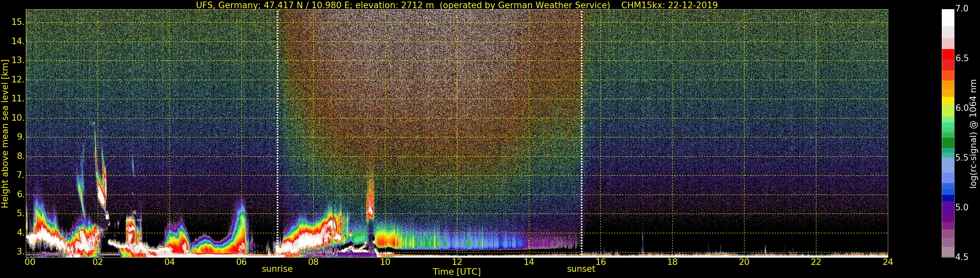Click the yellow colorbar segment near 6.0
This screenshot has width=980, height=278.
[x=948, y=100]
